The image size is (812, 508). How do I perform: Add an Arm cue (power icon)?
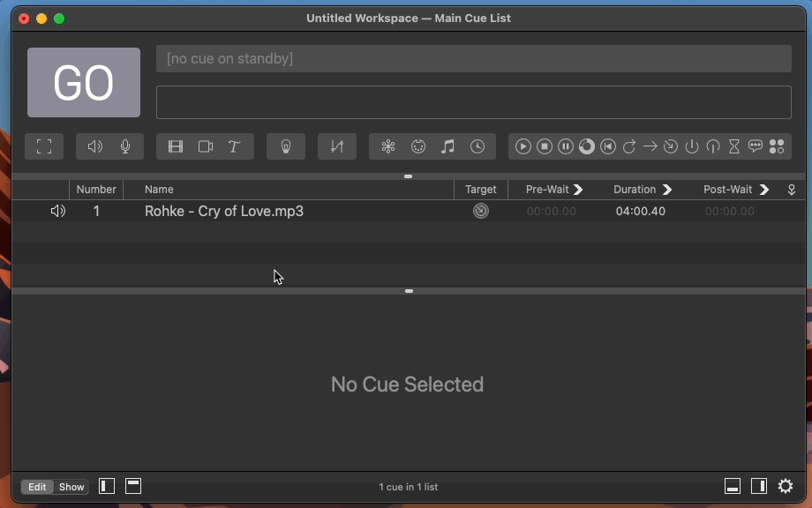point(692,146)
